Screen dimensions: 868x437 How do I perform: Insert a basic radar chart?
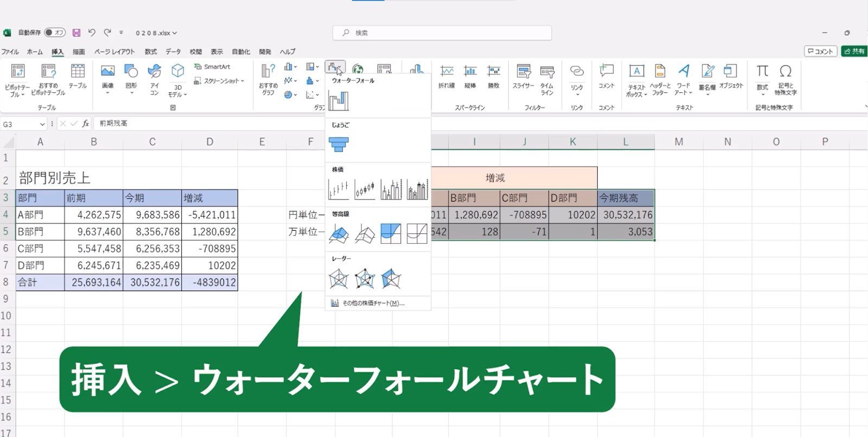tap(339, 278)
